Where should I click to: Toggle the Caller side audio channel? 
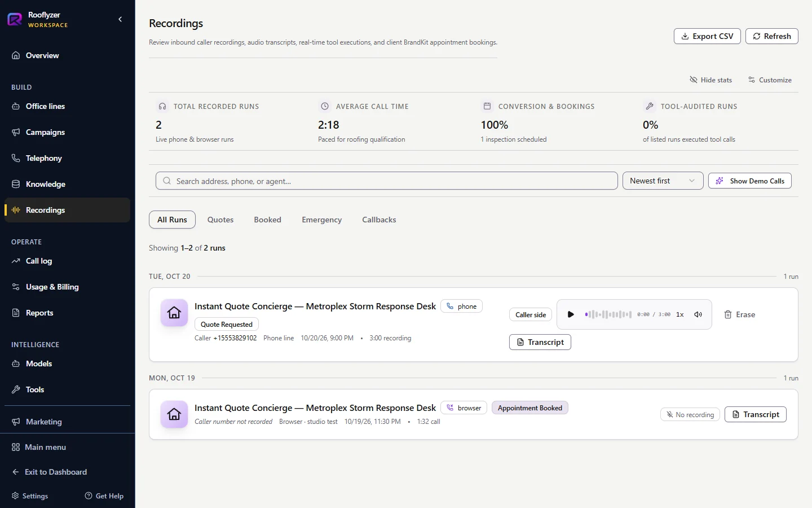531,314
